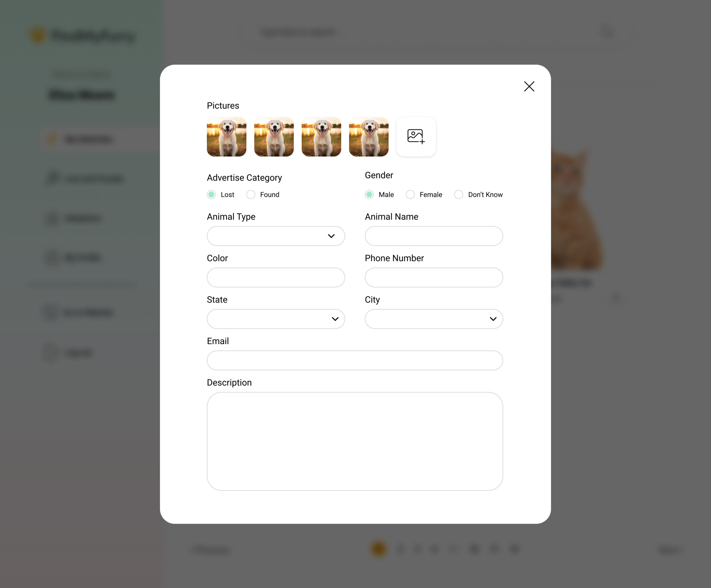Expand the State dropdown
This screenshot has height=588, width=711.
click(x=276, y=319)
